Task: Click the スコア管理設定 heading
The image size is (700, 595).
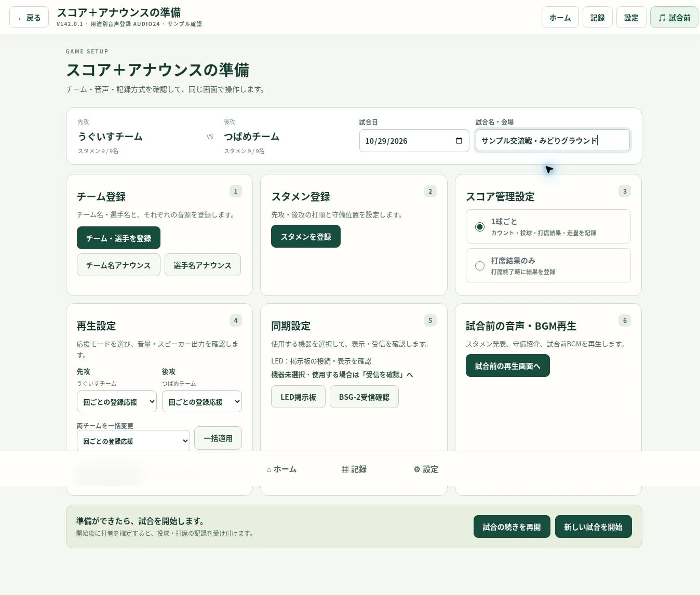Action: pos(500,196)
